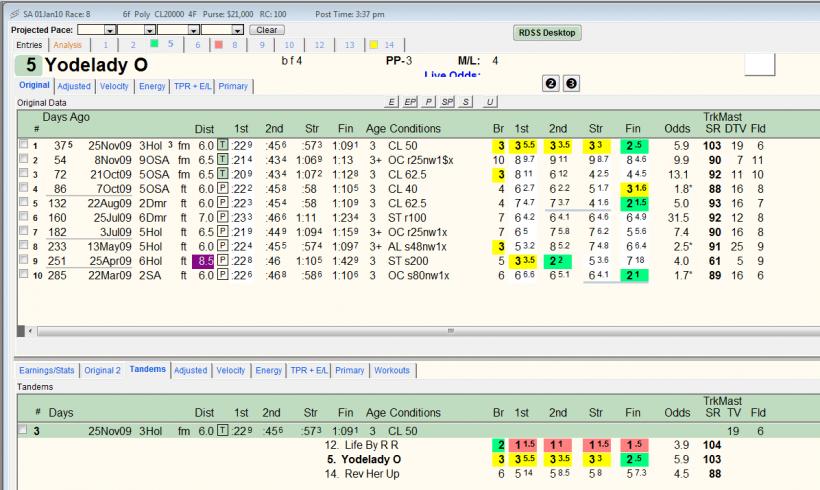Click the OC r25nw1$x conditions cell

point(420,160)
